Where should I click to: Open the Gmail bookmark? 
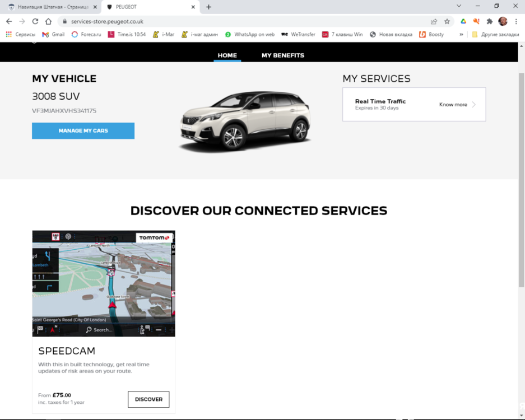click(53, 35)
